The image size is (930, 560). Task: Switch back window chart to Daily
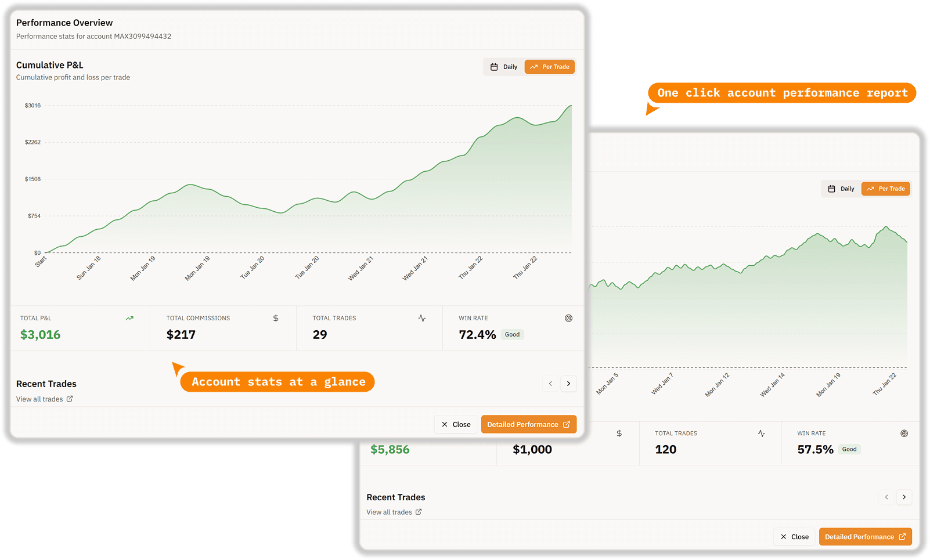point(841,189)
